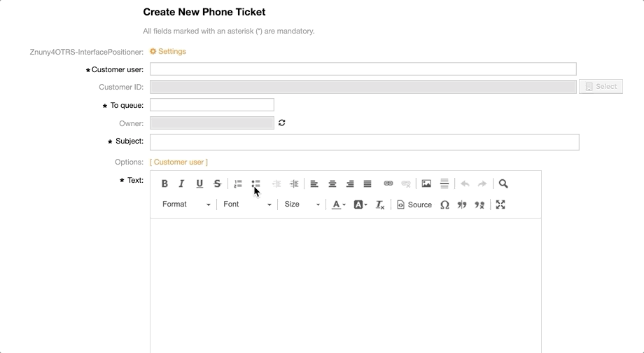This screenshot has height=353, width=644.
Task: Insert special character omega icon
Action: tap(444, 205)
